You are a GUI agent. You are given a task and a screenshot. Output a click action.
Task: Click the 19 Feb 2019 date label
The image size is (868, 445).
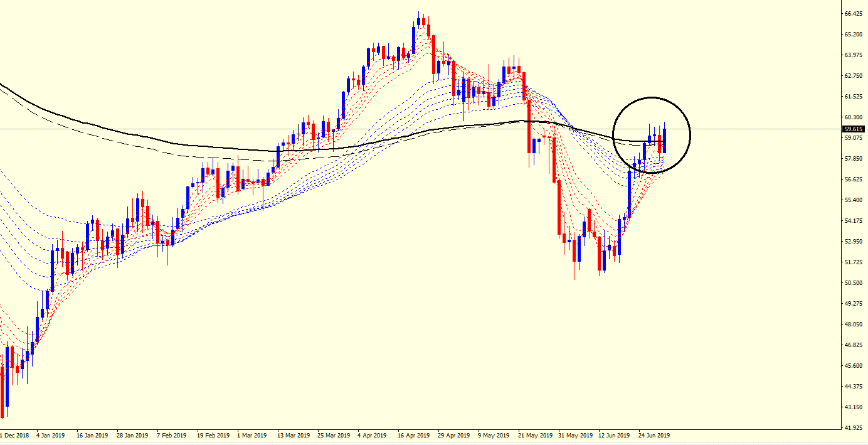click(x=213, y=435)
